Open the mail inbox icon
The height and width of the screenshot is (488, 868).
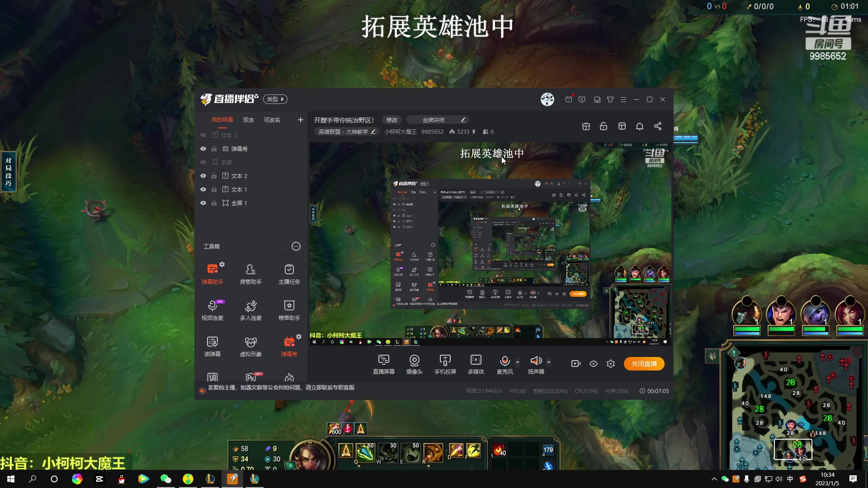(x=569, y=99)
